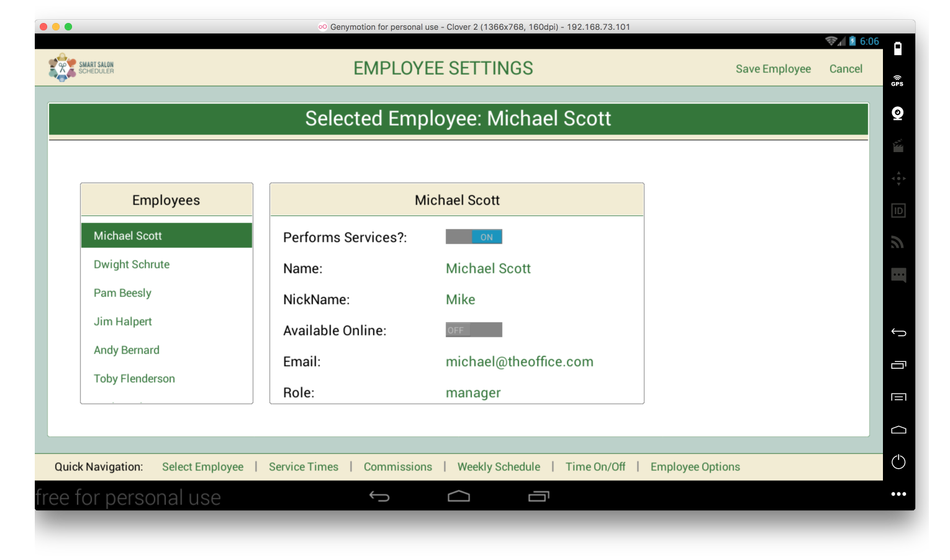Open Genymotion screen capture clapperboard icon
950x560 pixels.
(898, 146)
